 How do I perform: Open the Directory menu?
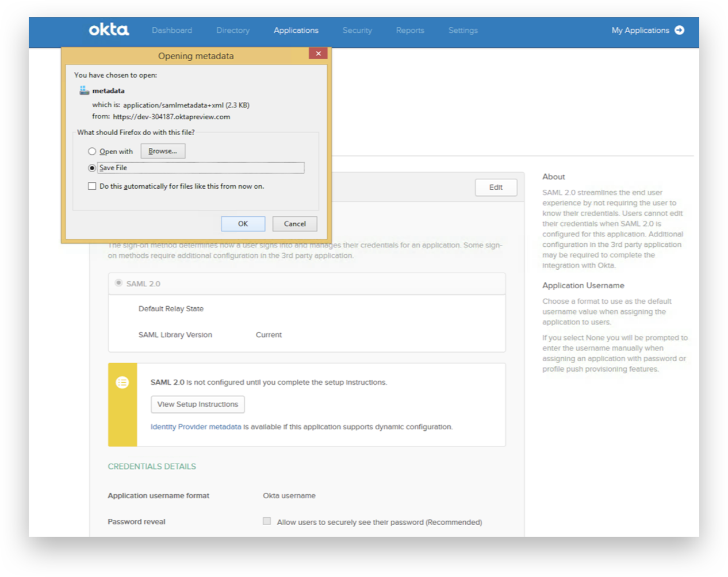(233, 30)
